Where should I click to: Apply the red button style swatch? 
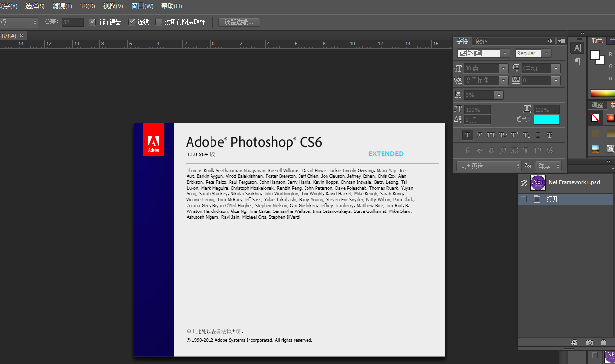click(x=611, y=117)
